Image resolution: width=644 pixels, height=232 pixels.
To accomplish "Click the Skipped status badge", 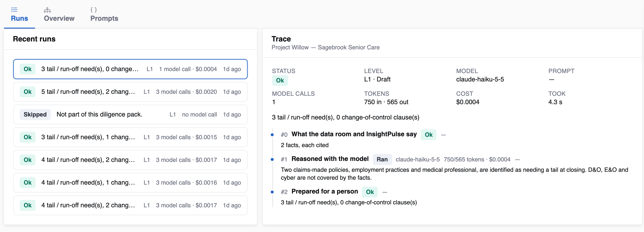I will coord(35,115).
